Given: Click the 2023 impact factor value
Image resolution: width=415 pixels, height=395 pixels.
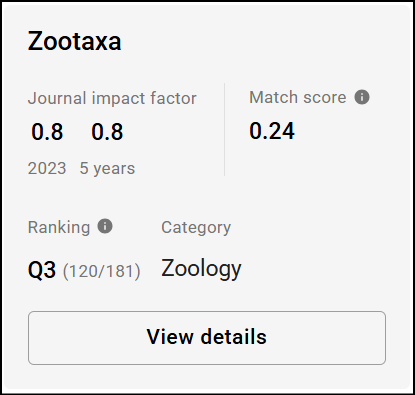Looking at the screenshot, I should 47,132.
